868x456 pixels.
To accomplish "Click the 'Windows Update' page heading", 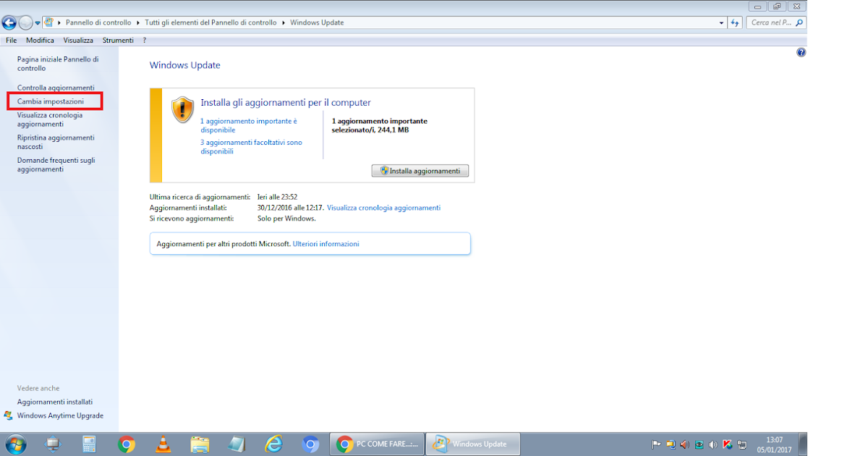I will (x=184, y=65).
